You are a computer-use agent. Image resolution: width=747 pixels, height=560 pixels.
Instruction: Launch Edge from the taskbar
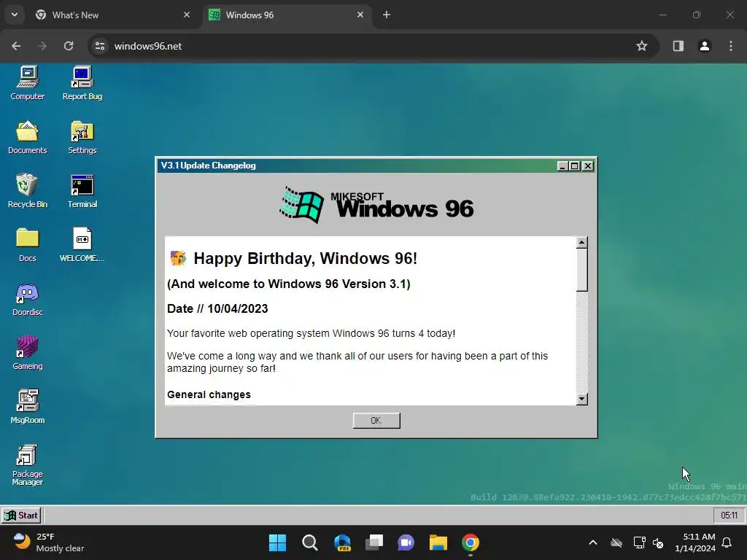click(x=342, y=542)
